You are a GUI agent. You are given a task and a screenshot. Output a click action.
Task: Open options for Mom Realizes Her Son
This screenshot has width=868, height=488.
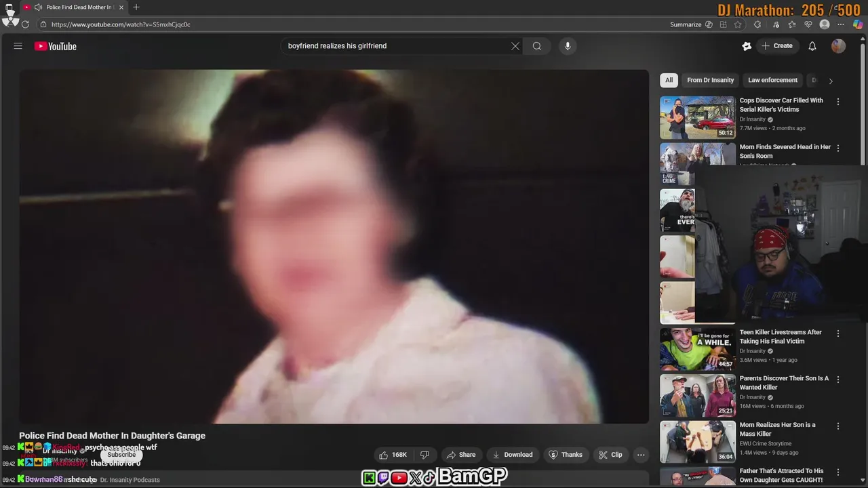pyautogui.click(x=838, y=426)
